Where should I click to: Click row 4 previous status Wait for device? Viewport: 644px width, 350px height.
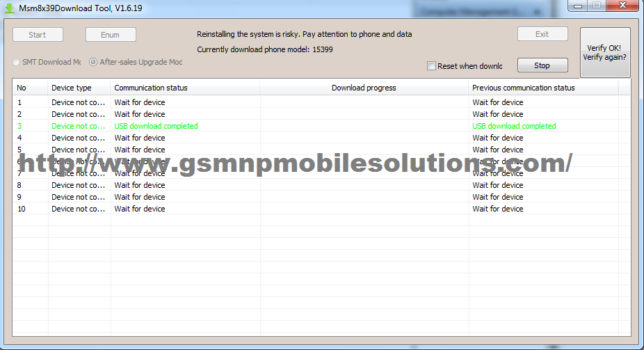[498, 138]
